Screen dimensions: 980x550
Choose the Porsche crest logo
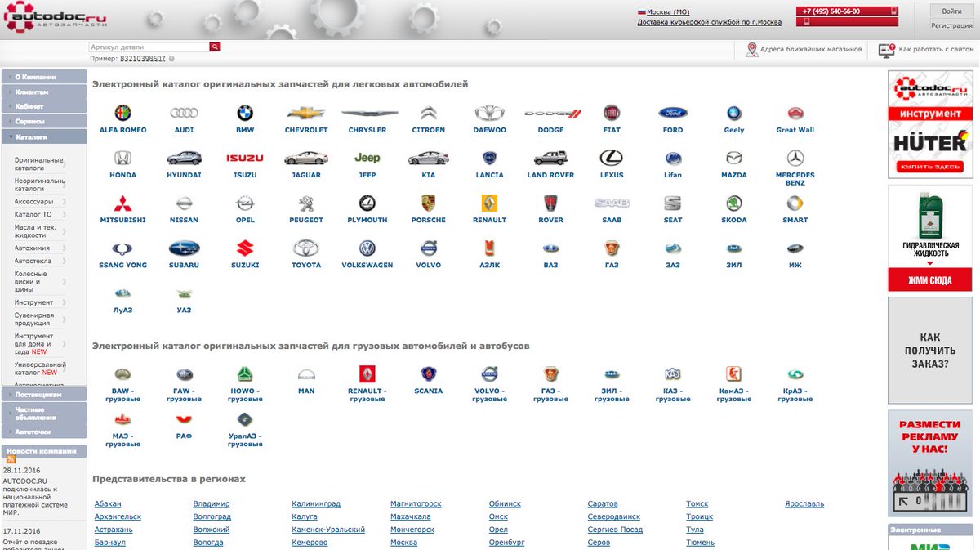(x=428, y=203)
